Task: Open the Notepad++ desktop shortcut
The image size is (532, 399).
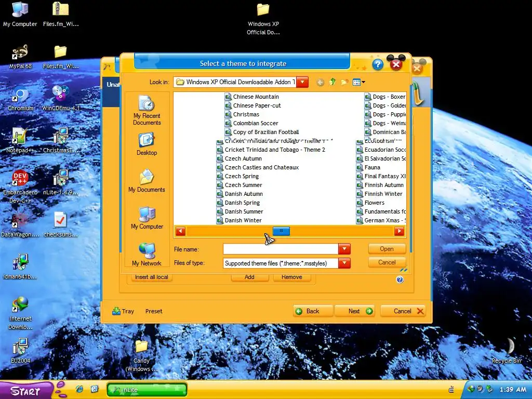Action: click(20, 140)
